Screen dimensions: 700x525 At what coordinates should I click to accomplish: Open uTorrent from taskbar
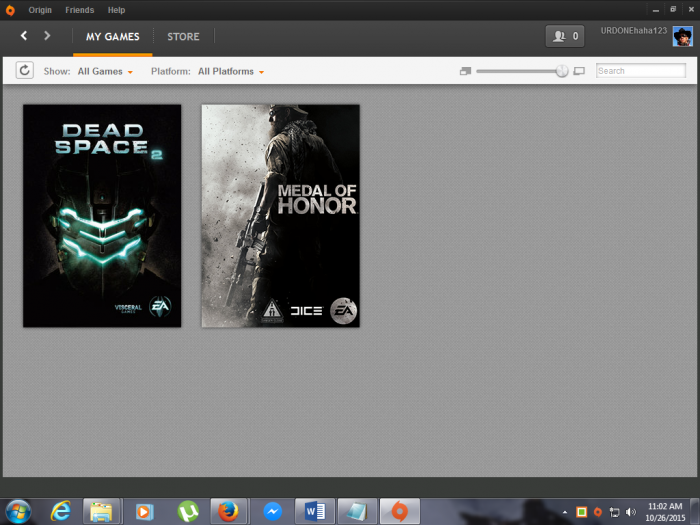tap(188, 512)
